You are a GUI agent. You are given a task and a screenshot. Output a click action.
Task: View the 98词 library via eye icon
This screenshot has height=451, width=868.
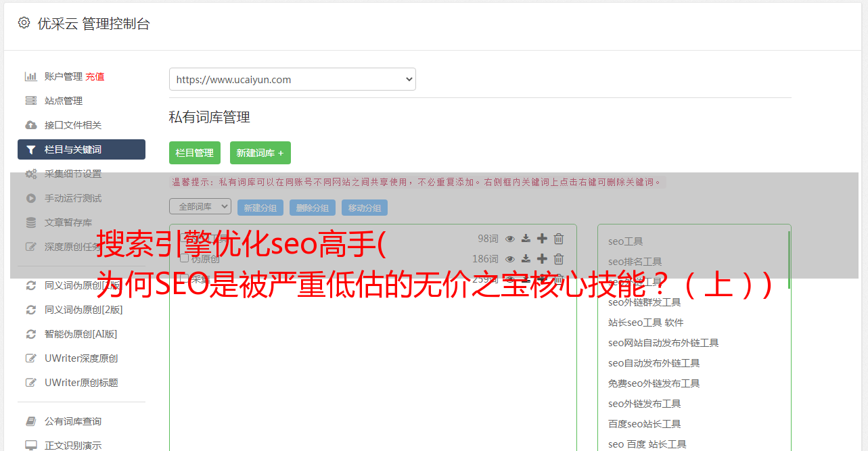[510, 239]
